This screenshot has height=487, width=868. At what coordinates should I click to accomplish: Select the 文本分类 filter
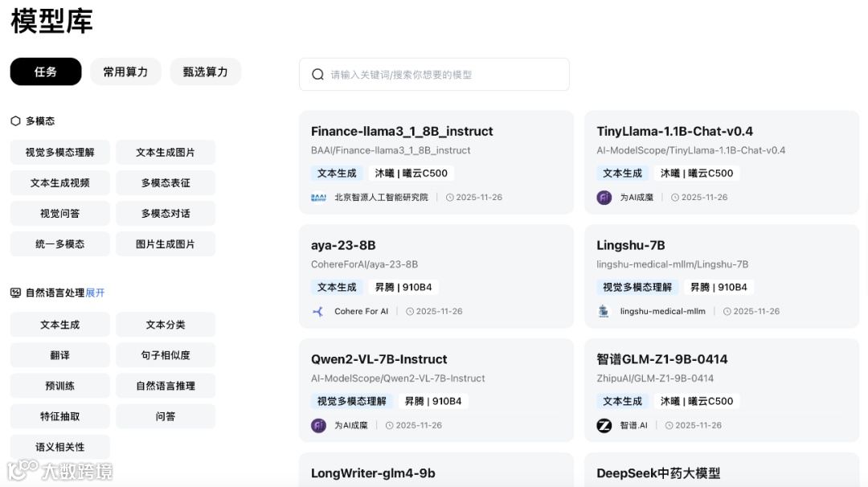166,325
